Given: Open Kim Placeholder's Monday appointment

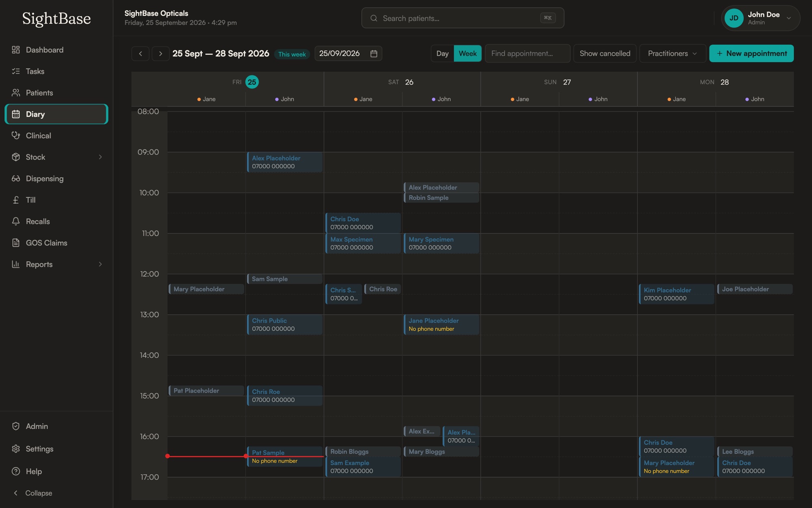Looking at the screenshot, I should click(676, 294).
